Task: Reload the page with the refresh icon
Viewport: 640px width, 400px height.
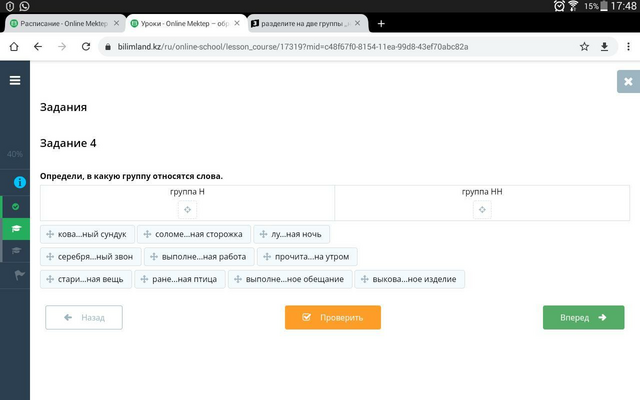Action: tap(86, 47)
